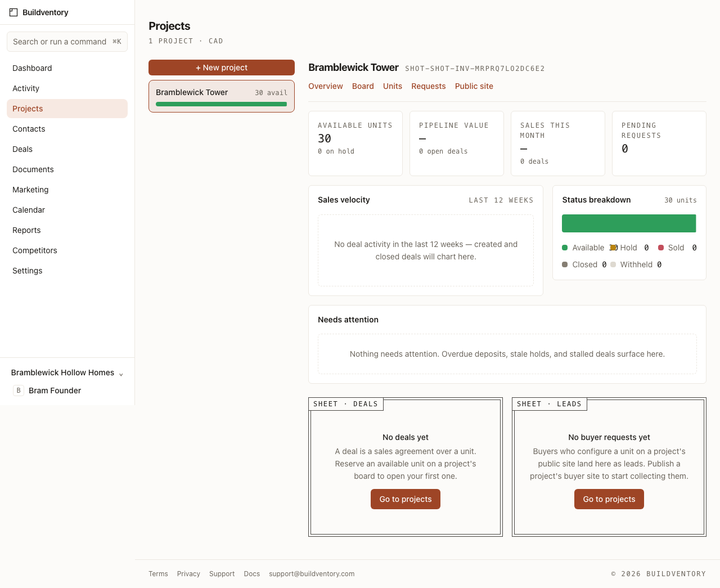Click the Buildventory logo icon
This screenshot has width=720, height=588.
pyautogui.click(x=13, y=12)
